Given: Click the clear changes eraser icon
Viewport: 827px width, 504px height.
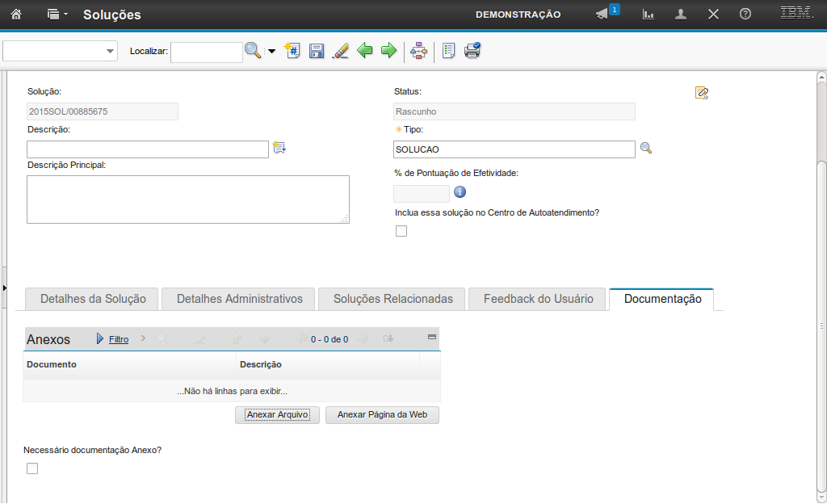Looking at the screenshot, I should [x=340, y=51].
